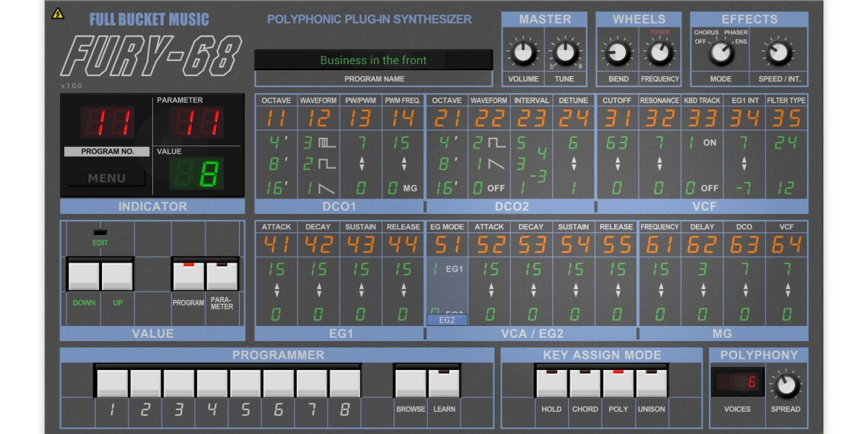Click the program name display field
Screen dimensions: 868x434
(x=373, y=60)
